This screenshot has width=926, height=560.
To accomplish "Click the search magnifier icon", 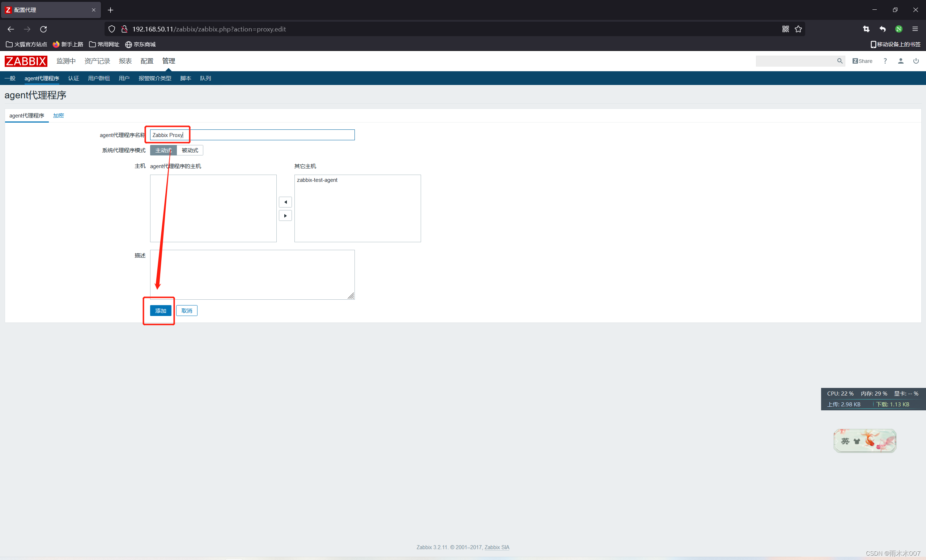I will click(x=840, y=61).
